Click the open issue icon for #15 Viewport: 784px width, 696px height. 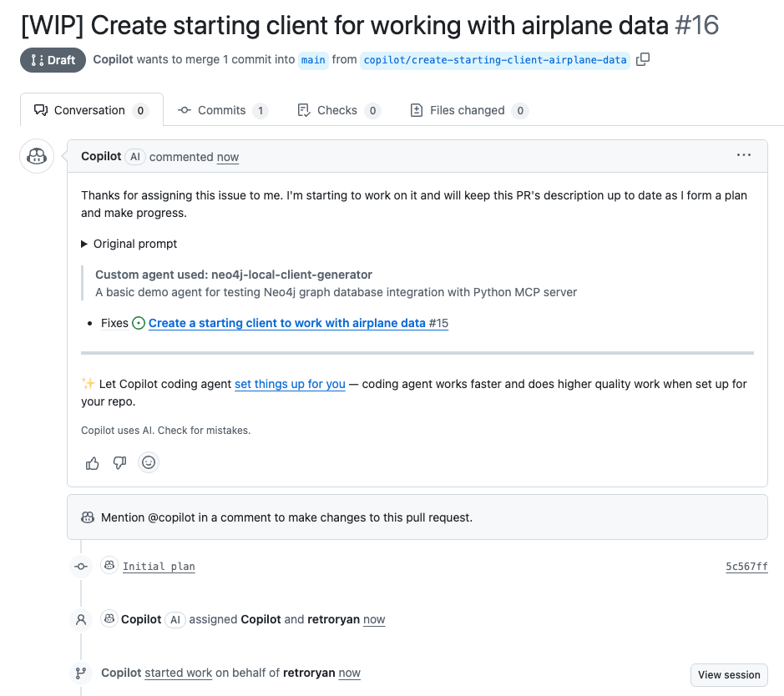(139, 323)
